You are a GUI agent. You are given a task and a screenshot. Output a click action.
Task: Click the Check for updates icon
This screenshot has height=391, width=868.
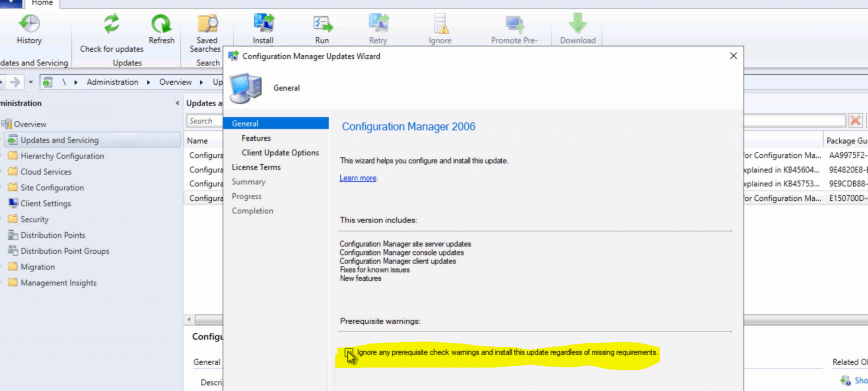[112, 23]
